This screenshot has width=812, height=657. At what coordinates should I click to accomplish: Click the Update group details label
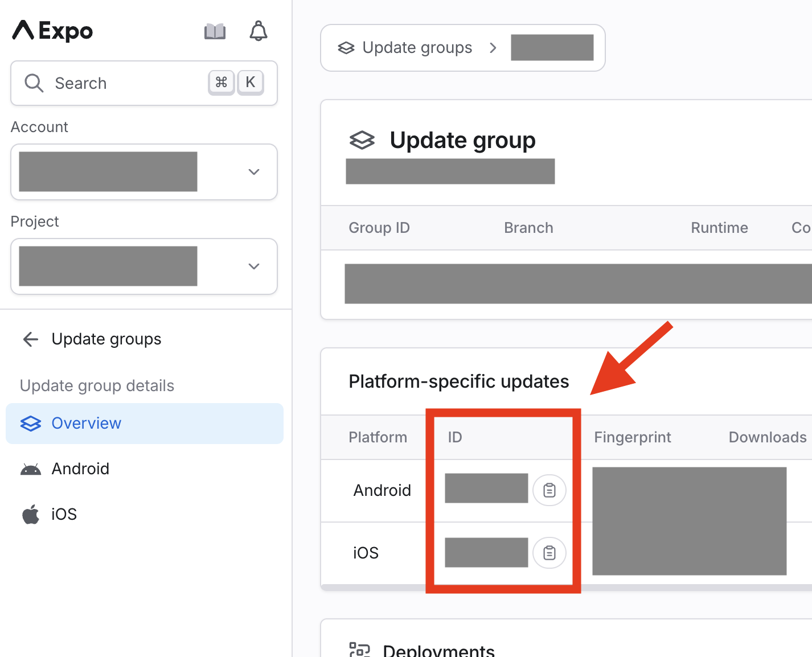(x=97, y=386)
